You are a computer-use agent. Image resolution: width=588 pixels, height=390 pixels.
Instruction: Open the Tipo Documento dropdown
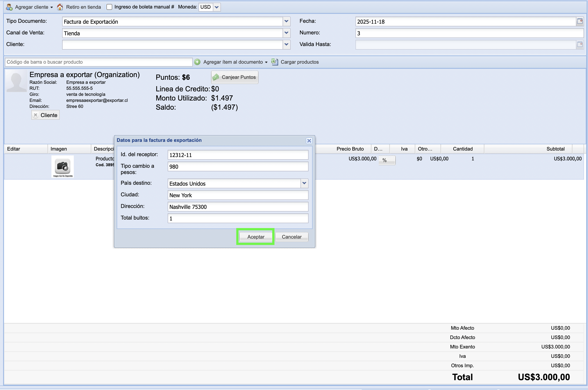tap(286, 21)
